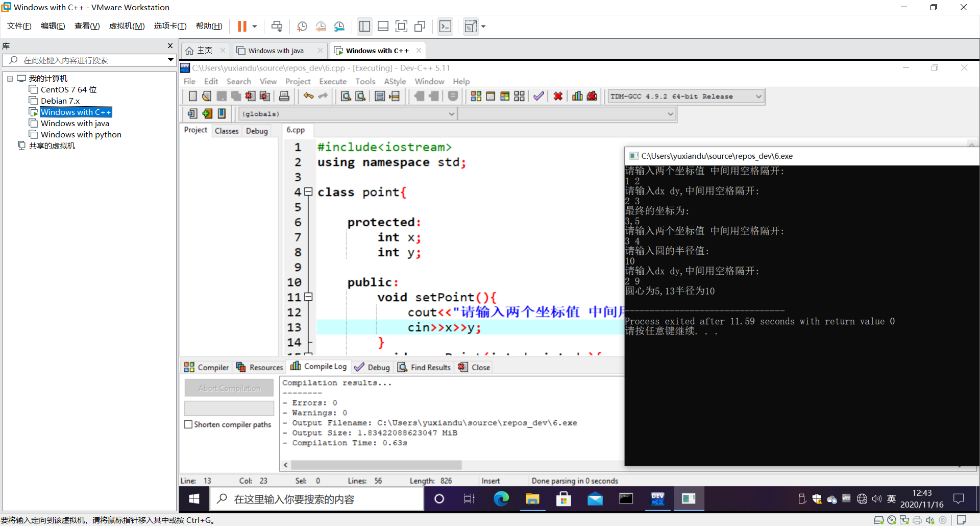
Task: Click the Undo arrow in Dev-C++ toolbar
Action: tap(308, 96)
